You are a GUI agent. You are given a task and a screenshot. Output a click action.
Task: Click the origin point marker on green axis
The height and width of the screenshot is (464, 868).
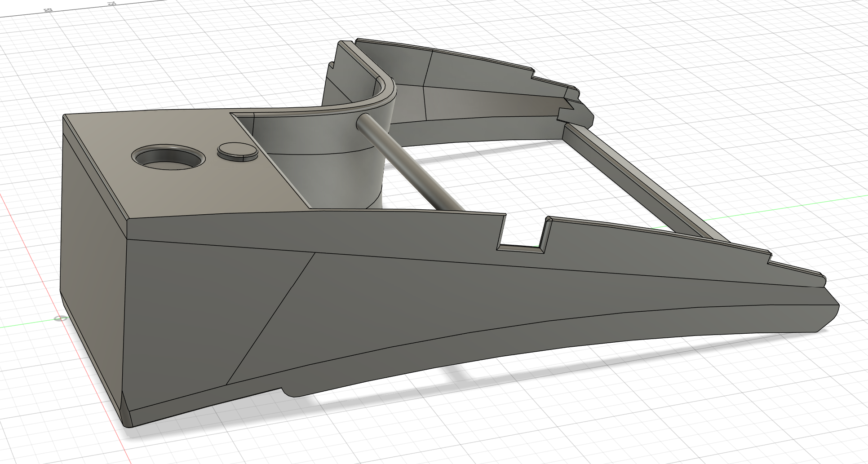click(59, 319)
